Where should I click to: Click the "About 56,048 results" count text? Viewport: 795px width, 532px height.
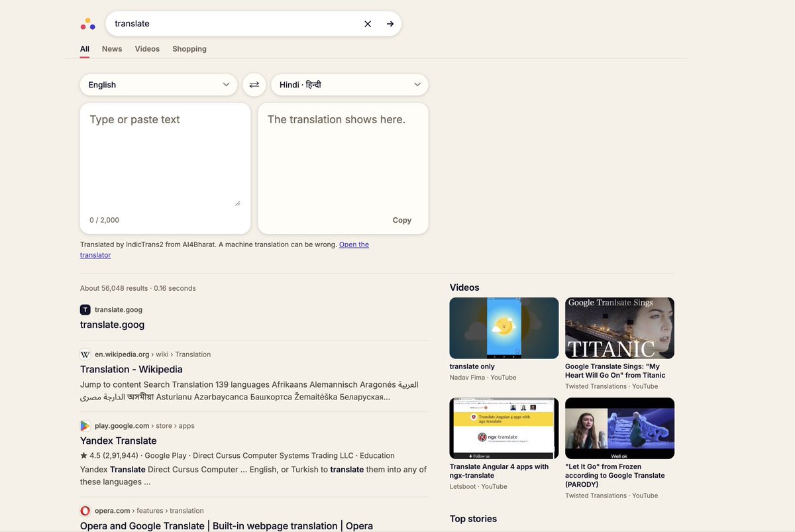114,288
